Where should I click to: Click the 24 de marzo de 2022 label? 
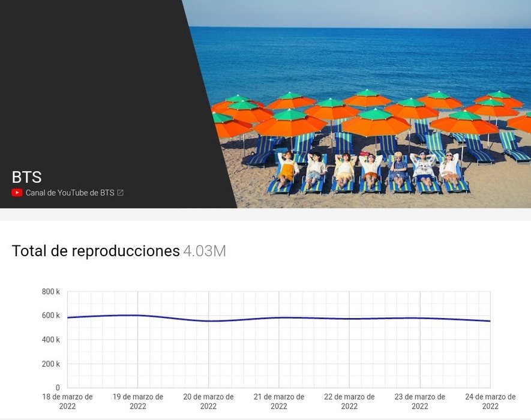490,401
